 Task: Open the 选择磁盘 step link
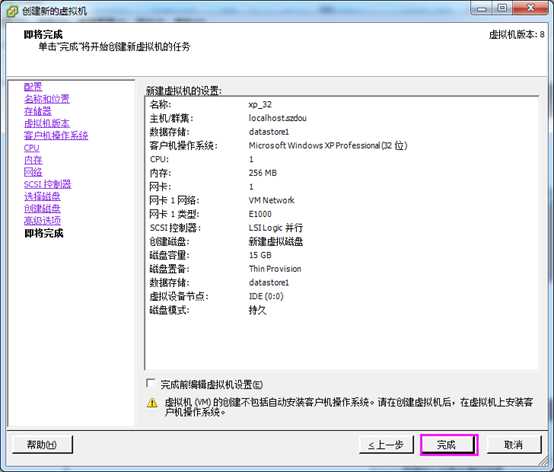(x=42, y=196)
